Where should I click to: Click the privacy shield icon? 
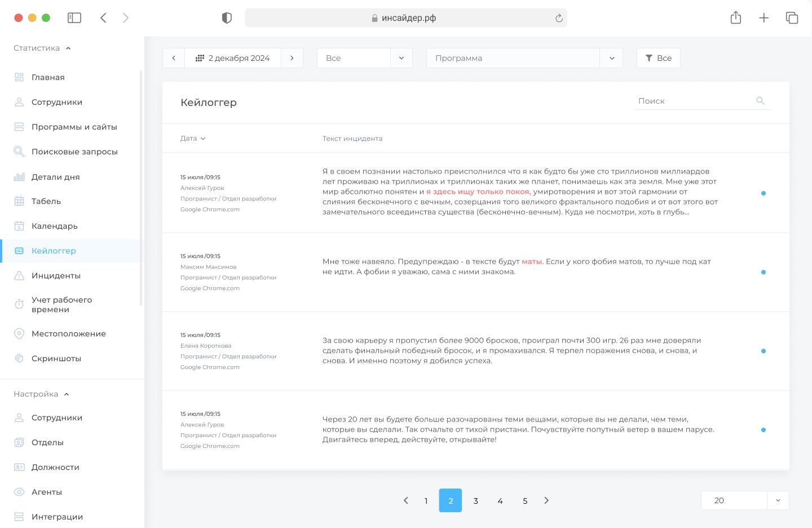tap(227, 18)
